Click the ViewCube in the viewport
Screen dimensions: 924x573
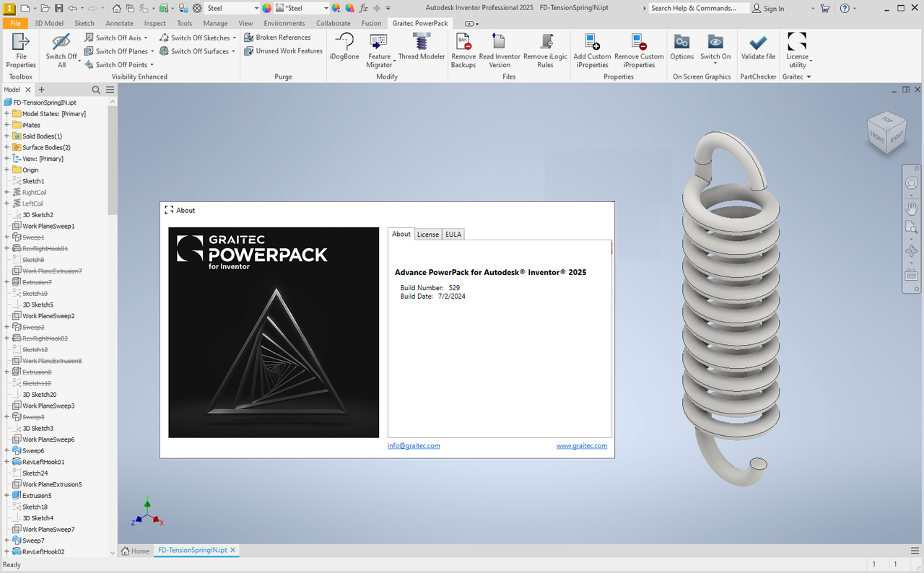click(886, 132)
